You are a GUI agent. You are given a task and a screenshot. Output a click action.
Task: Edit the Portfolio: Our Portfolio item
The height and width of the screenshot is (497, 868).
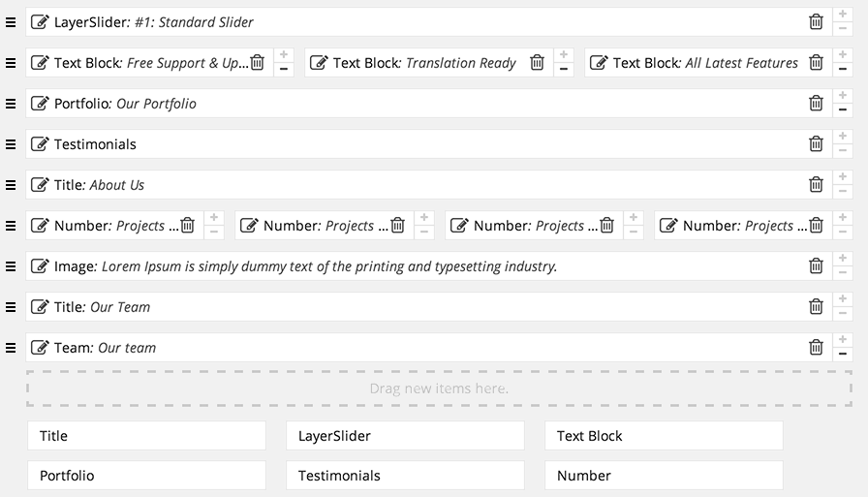(x=40, y=104)
